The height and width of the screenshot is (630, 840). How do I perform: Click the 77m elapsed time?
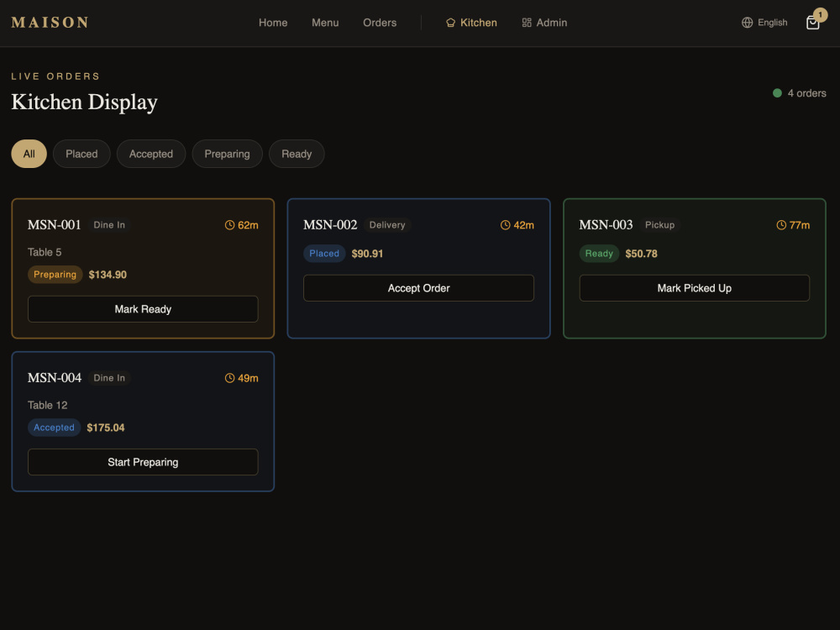800,225
